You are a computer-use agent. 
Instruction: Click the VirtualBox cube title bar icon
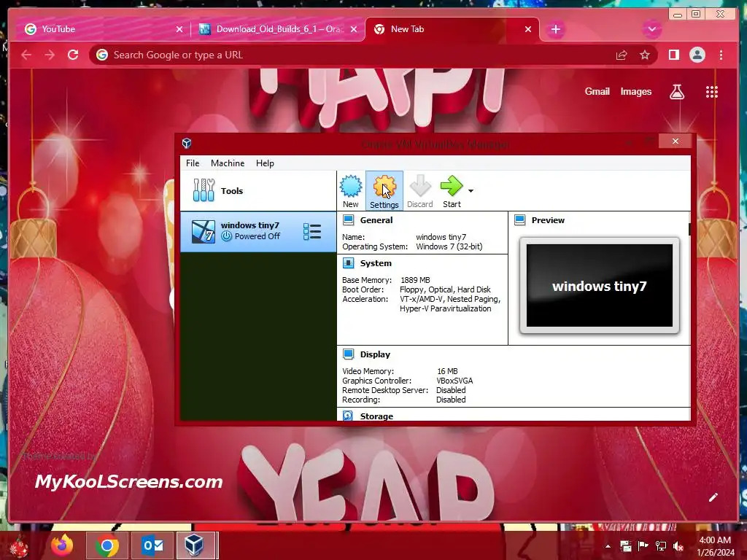tap(187, 143)
